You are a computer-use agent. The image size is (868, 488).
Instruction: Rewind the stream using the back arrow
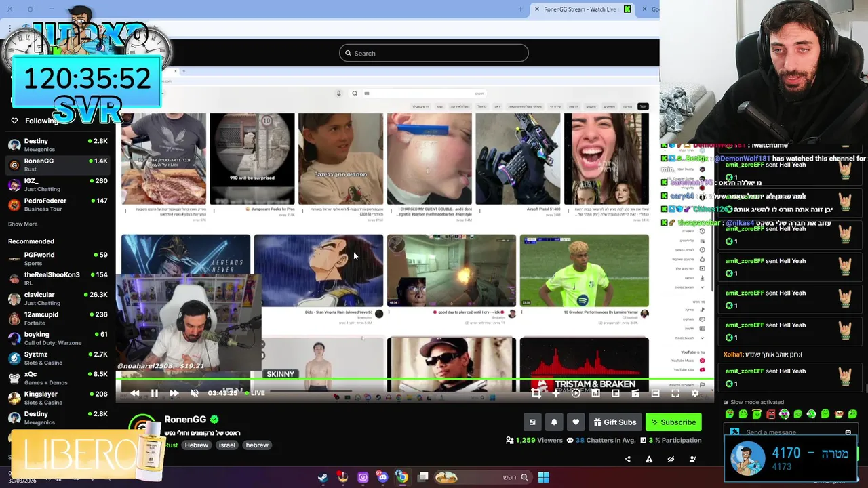[x=135, y=393]
